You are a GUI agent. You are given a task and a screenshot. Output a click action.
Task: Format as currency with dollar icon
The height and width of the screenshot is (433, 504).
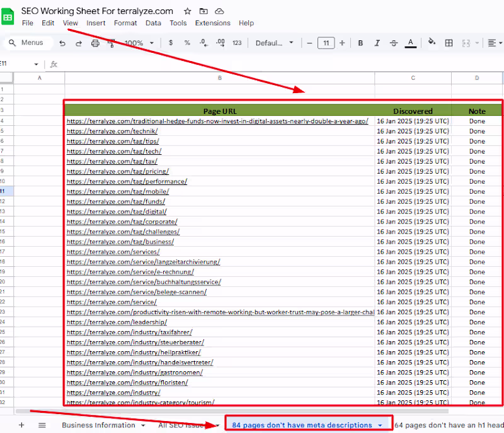point(171,43)
